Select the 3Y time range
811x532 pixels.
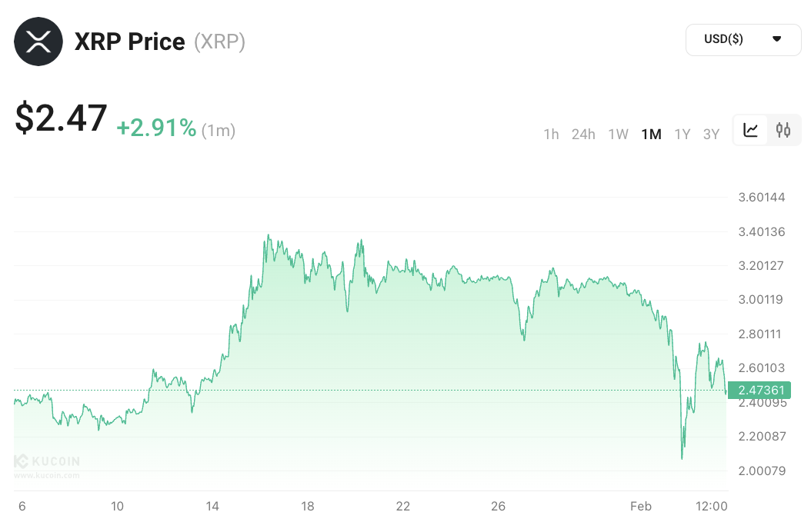(711, 135)
